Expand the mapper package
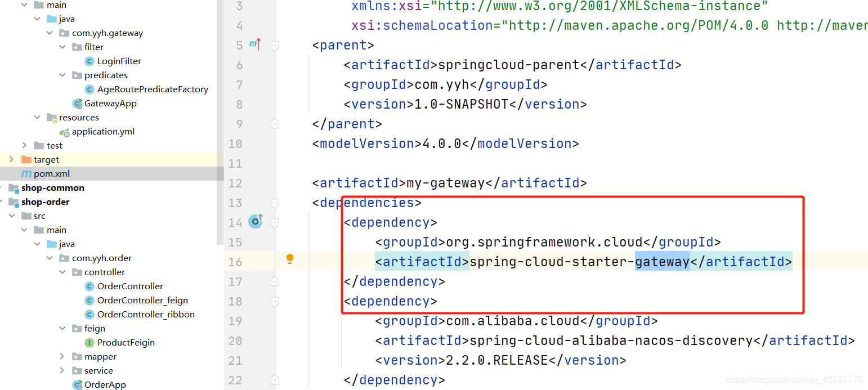868x390 pixels. click(62, 357)
